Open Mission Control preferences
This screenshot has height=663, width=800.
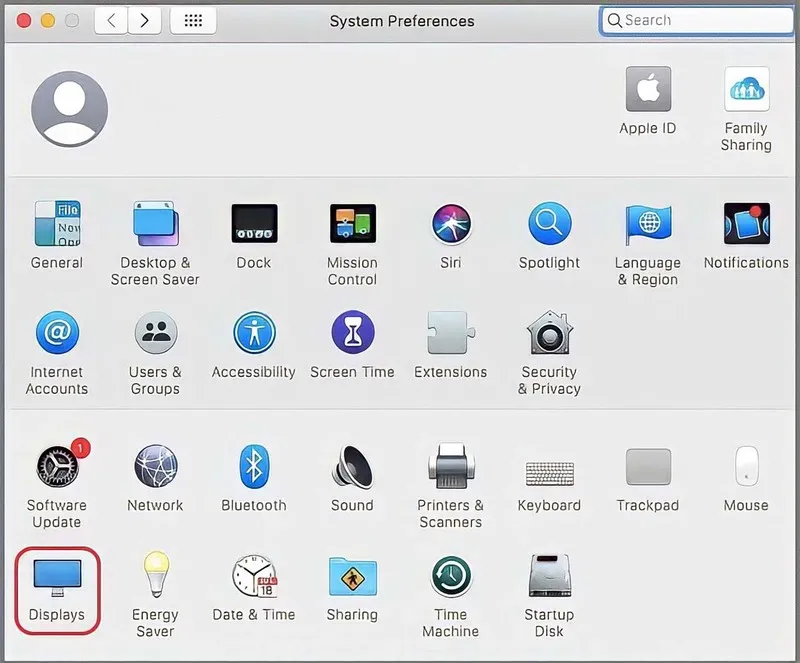click(352, 224)
